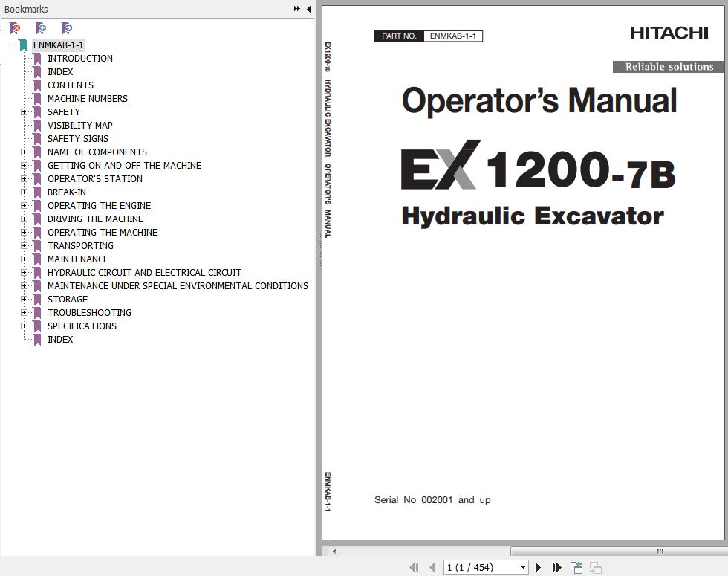The width and height of the screenshot is (728, 576).
Task: Select the BREAK-IN label
Action: click(66, 192)
